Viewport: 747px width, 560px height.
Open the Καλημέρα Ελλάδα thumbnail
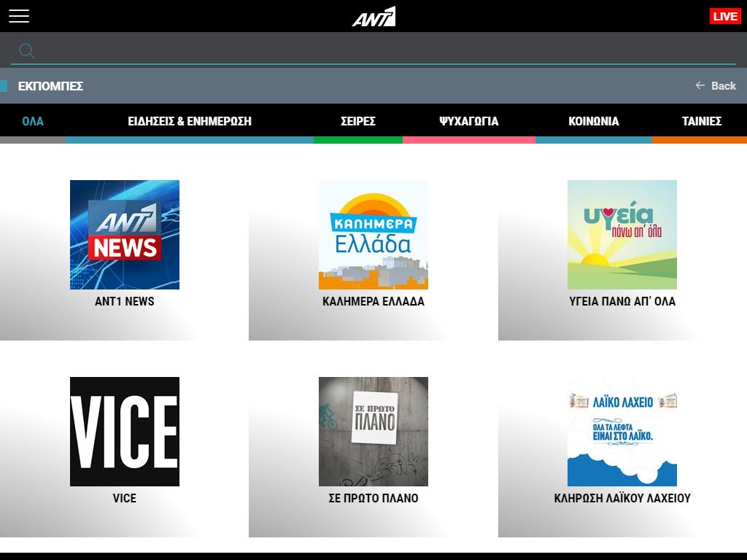coord(373,235)
